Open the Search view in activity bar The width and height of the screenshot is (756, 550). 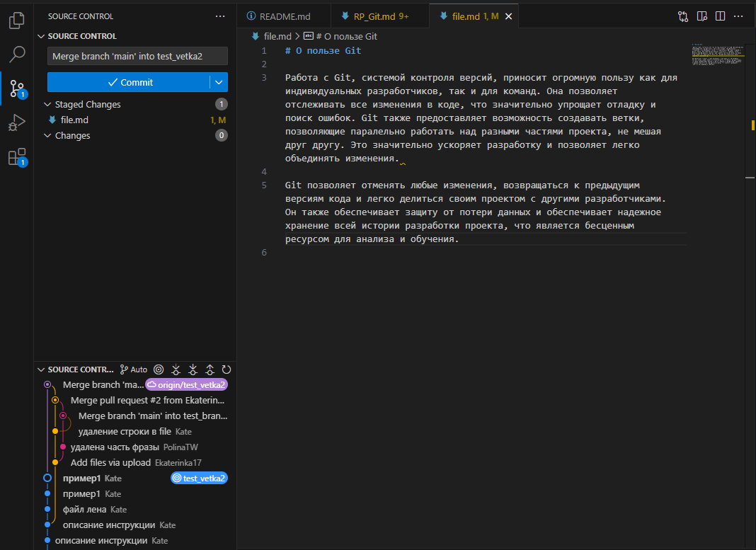[x=17, y=55]
